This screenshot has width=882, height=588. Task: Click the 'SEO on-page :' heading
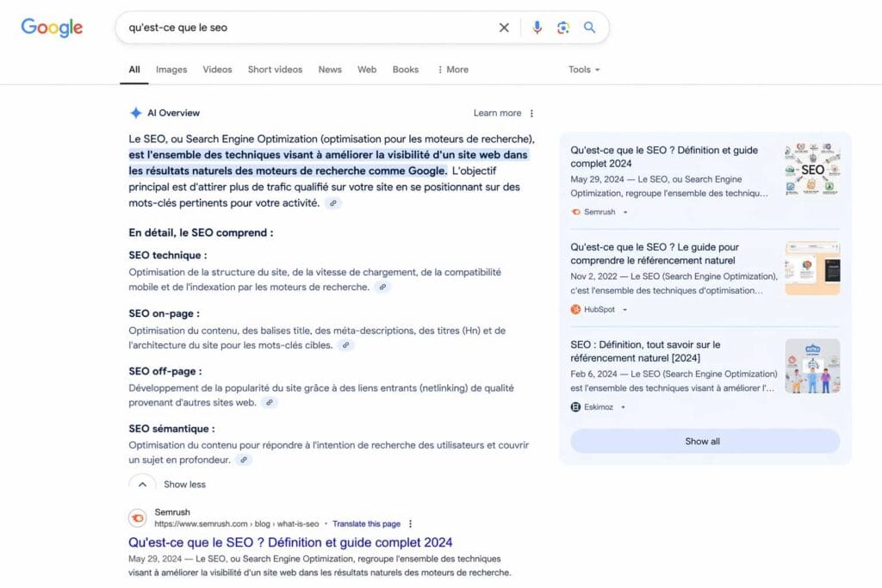pos(164,313)
